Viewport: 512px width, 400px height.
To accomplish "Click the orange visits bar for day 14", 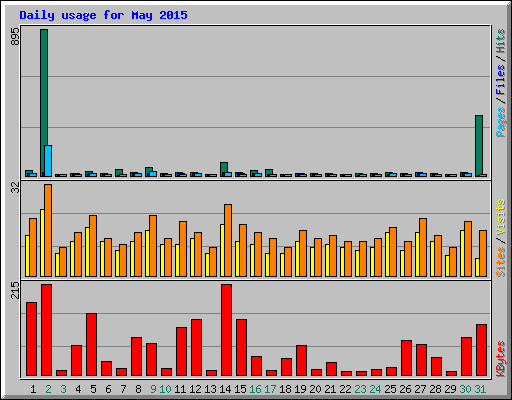I will coord(228,240).
